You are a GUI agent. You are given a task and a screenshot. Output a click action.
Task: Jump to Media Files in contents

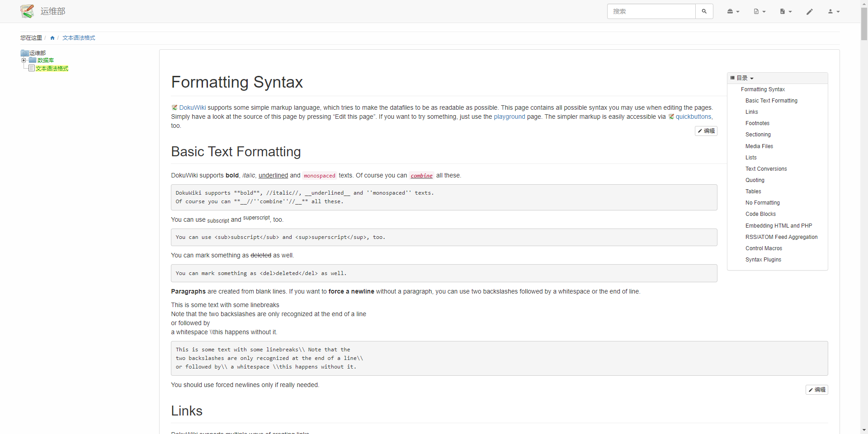759,146
